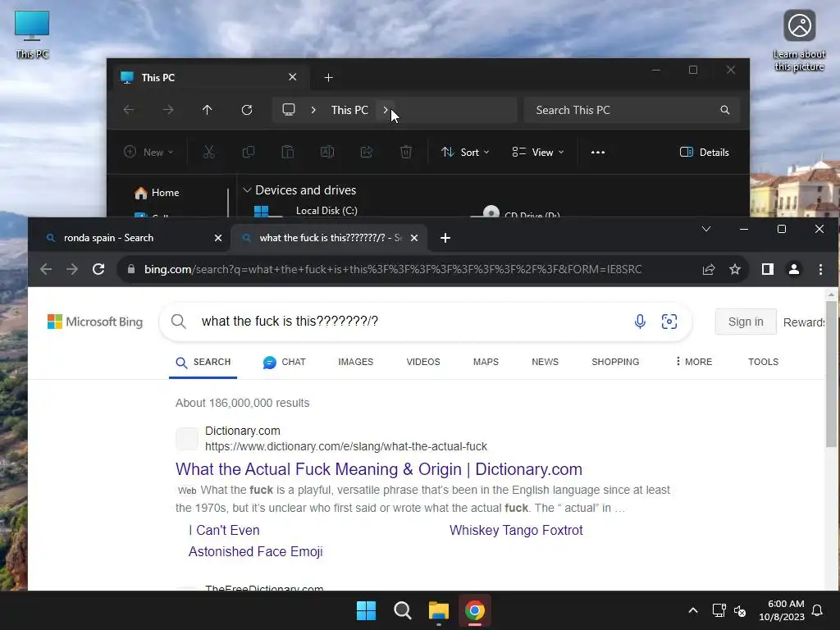Screen dimensions: 840x630
Task: Expand the chevron after This PC breadcrumb
Action: pyautogui.click(x=386, y=110)
